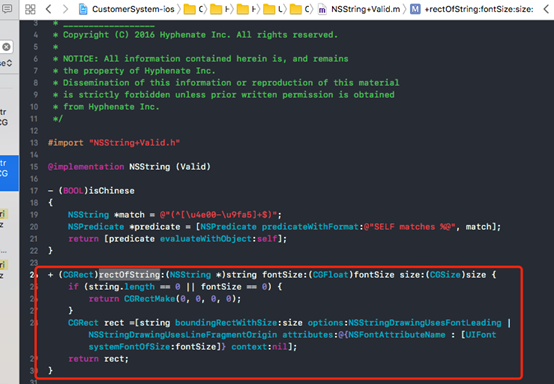Click 'the property of Hyphenate Inc.' comment line
554x384 pixels.
point(139,71)
